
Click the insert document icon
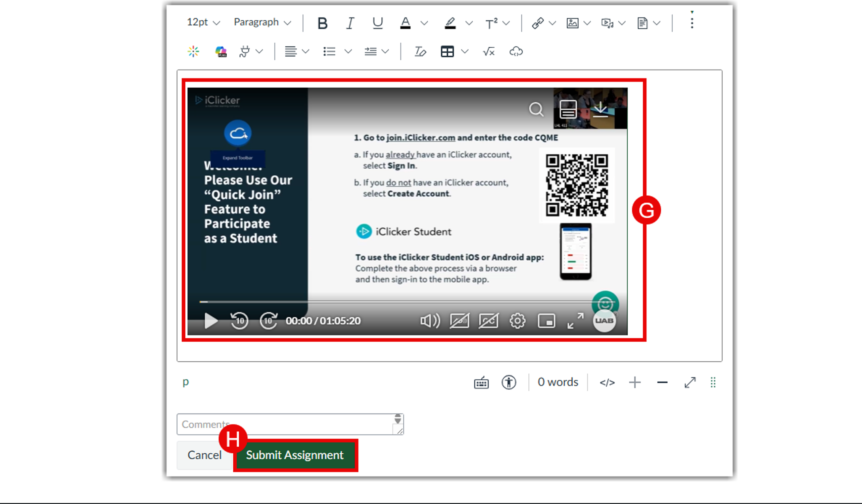(642, 23)
